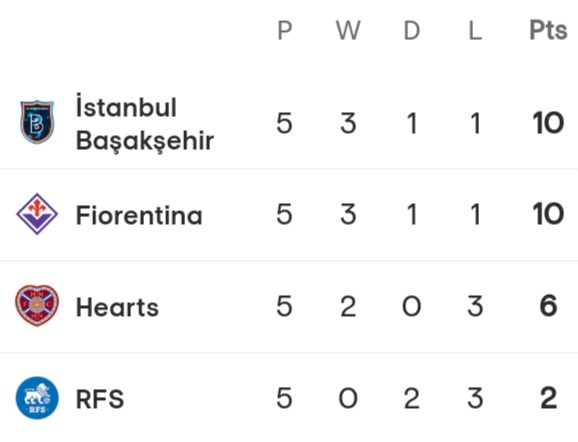Click the Hearts maroon heart crest
This screenshot has width=578, height=442.
click(x=37, y=306)
